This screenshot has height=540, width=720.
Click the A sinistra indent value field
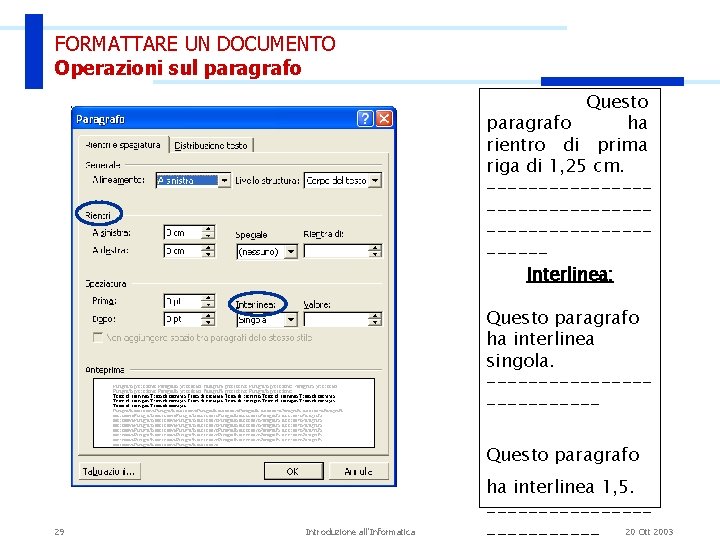(182, 232)
